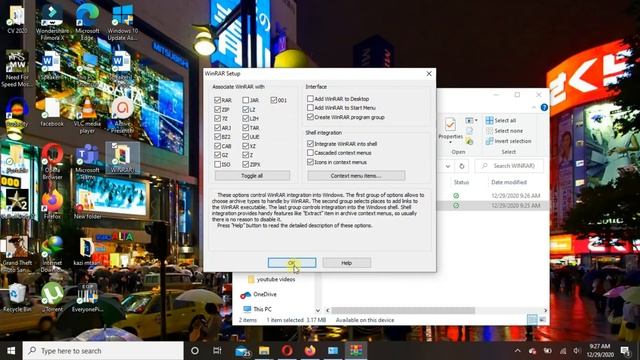Select Opera Browser desktop icon
The height and width of the screenshot is (360, 640).
click(52, 162)
